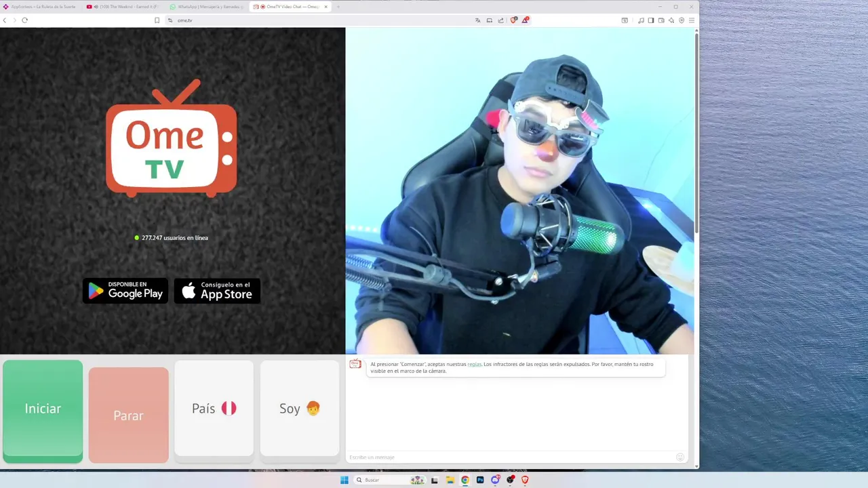Click the cast/screen icon in address bar
Screen dimensions: 868x488
tap(489, 20)
